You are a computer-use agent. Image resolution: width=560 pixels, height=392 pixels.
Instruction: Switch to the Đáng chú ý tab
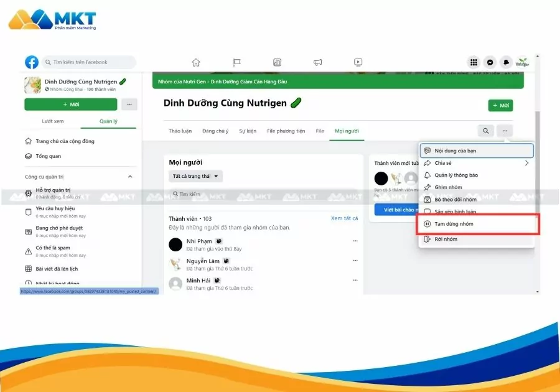pyautogui.click(x=215, y=131)
